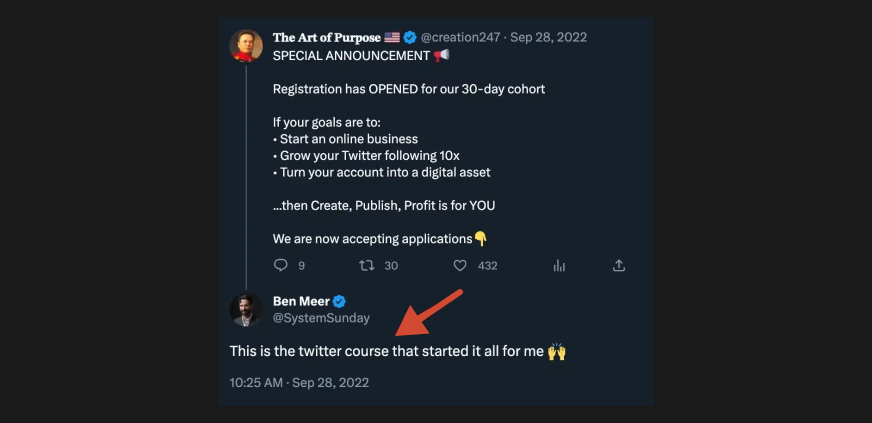Click the "Registration has OPENED" line
Image resolution: width=872 pixels, height=423 pixels.
click(x=408, y=89)
